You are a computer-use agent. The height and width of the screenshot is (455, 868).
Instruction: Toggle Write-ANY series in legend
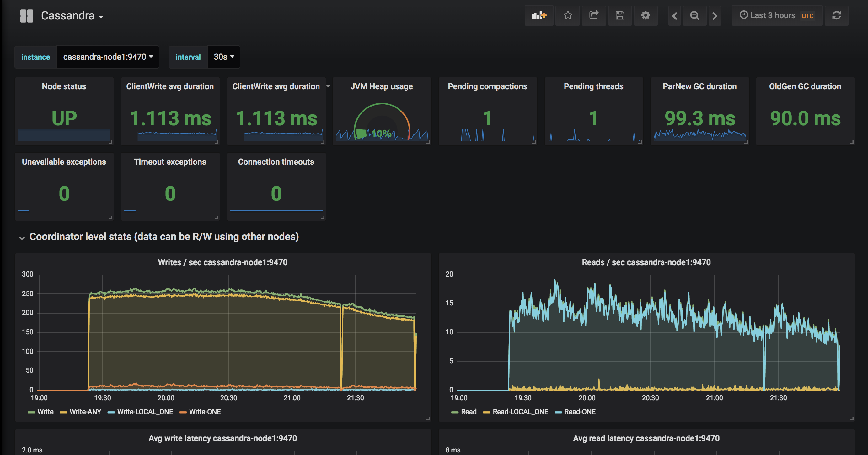coord(85,412)
